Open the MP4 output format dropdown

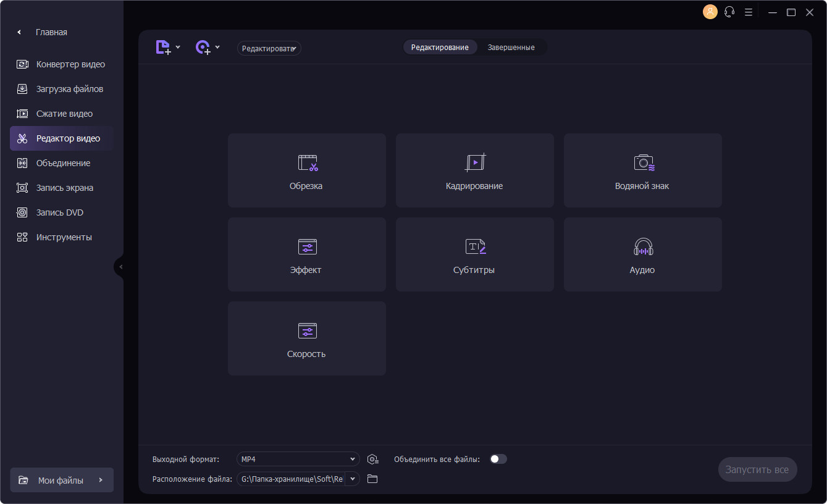pyautogui.click(x=298, y=459)
